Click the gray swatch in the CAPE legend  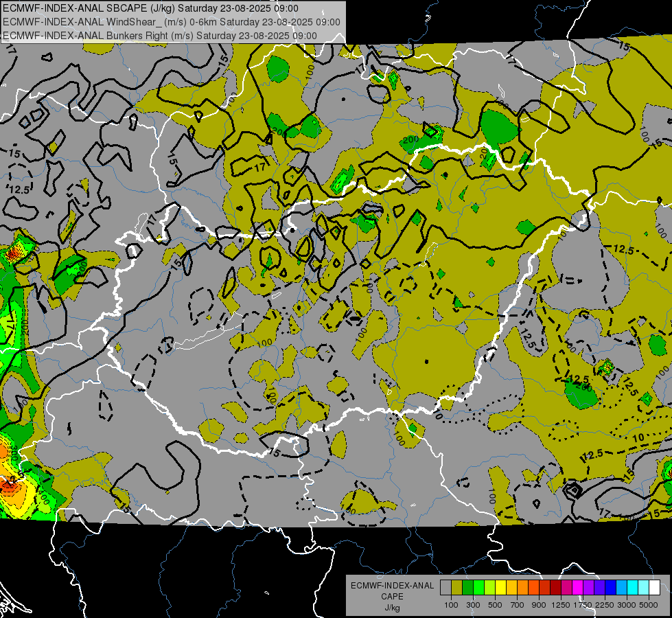[445, 588]
